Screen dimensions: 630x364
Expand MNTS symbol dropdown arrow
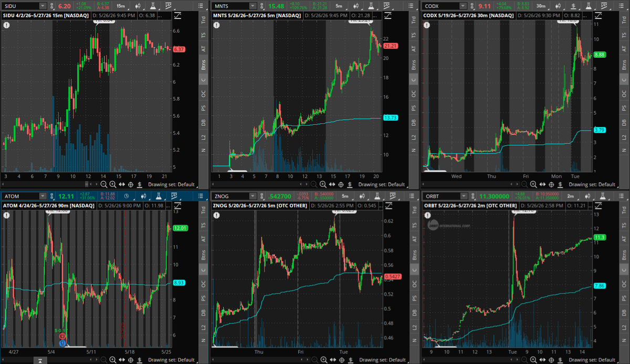point(253,6)
